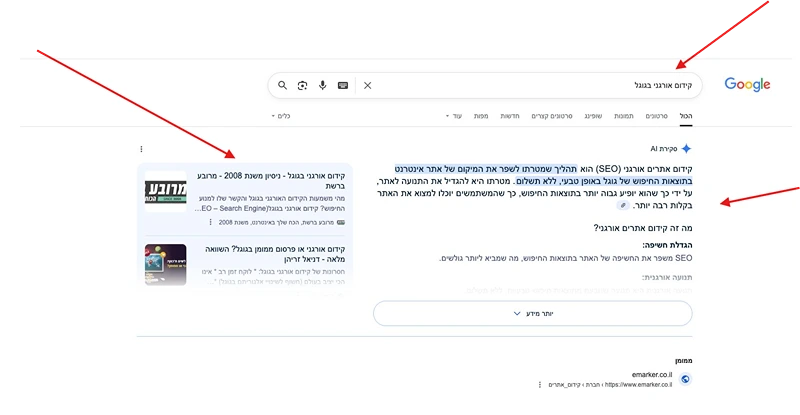Image resolution: width=800 pixels, height=415 pixels.
Task: Expand יותר מידע show more button
Action: pyautogui.click(x=533, y=313)
